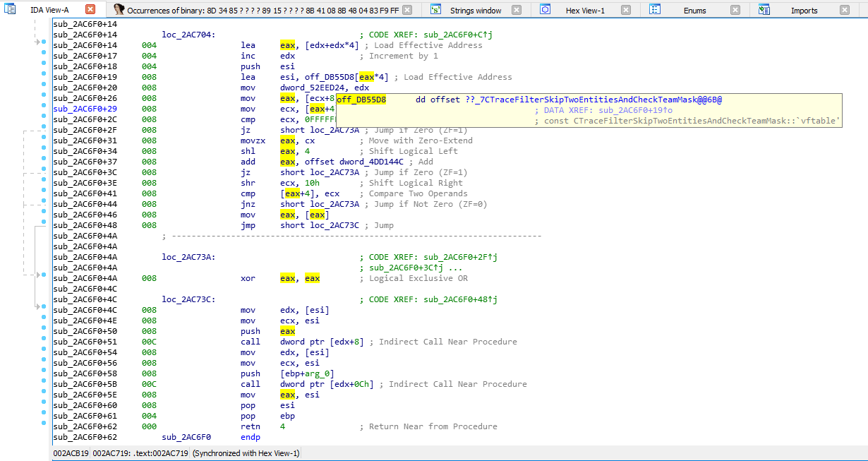The height and width of the screenshot is (461, 868).
Task: Close the Imports tab
Action: pyautogui.click(x=845, y=10)
